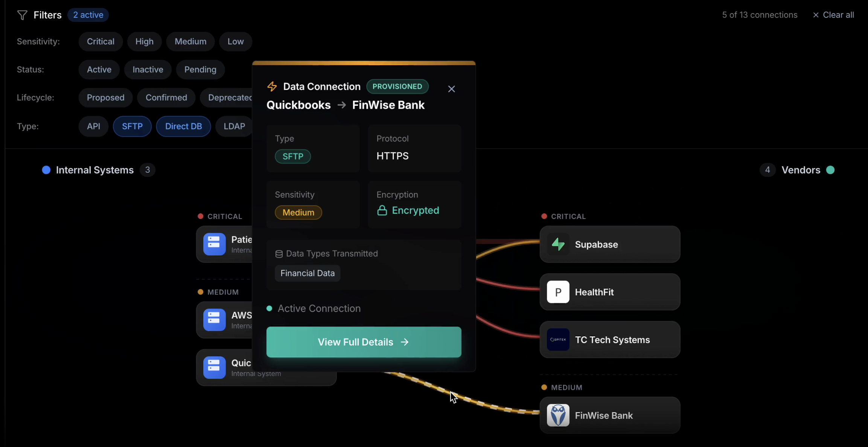Click the 2 active filters badge
This screenshot has height=447, width=868.
[88, 15]
